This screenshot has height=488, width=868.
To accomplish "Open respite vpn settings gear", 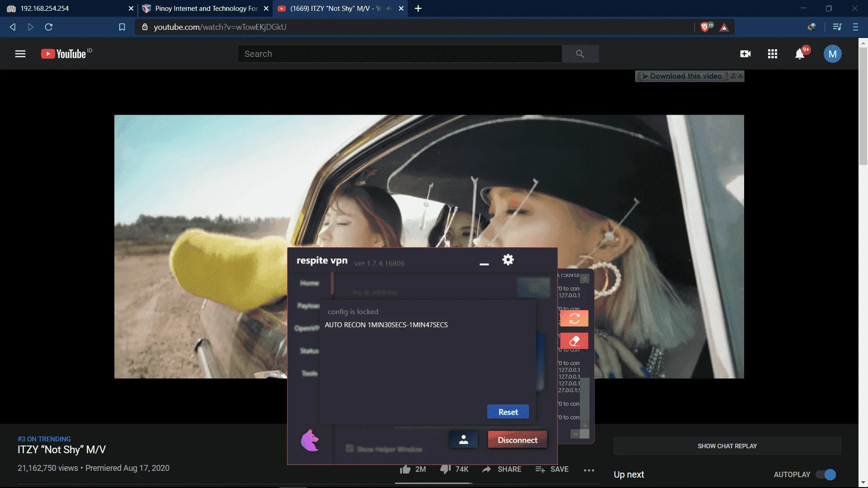I will [x=508, y=260].
